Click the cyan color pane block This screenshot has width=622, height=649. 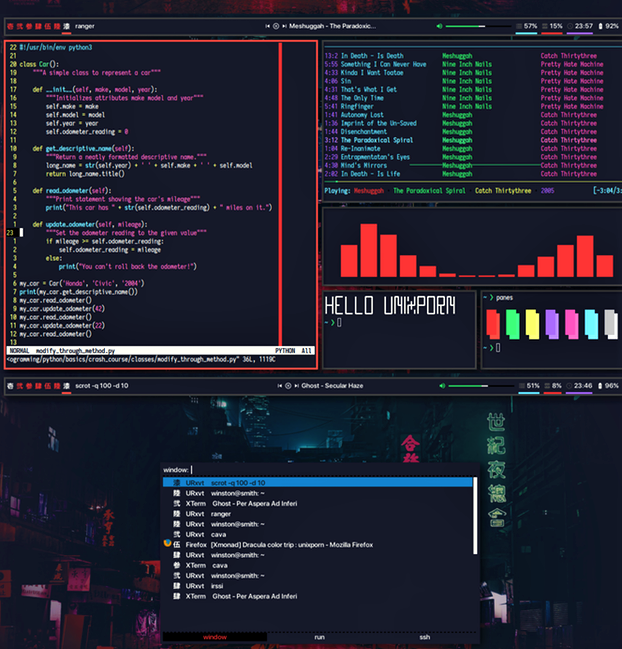pos(591,324)
